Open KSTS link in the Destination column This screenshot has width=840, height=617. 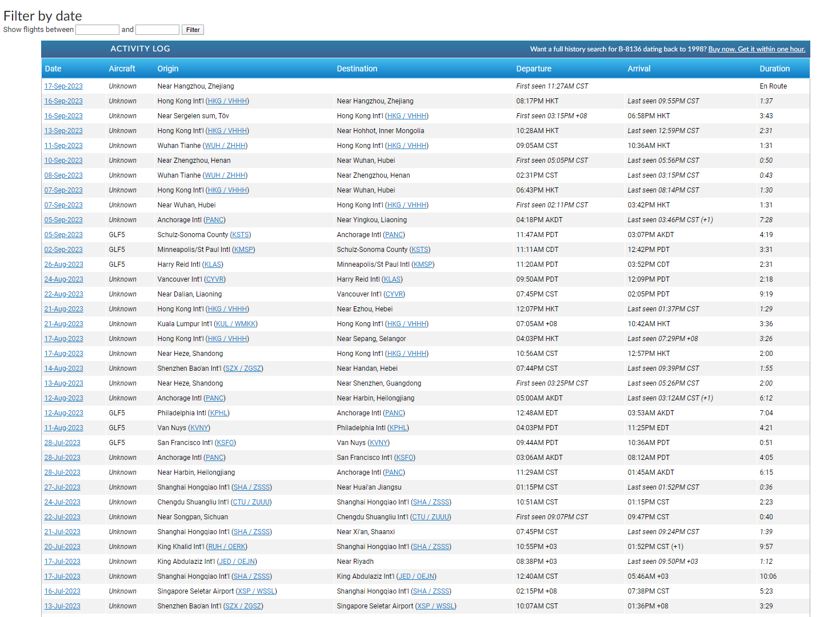coord(420,250)
